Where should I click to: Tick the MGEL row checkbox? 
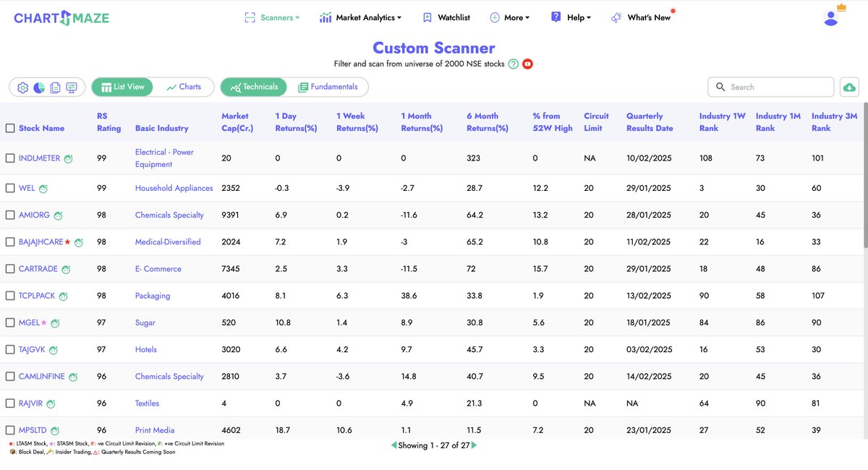(x=10, y=322)
